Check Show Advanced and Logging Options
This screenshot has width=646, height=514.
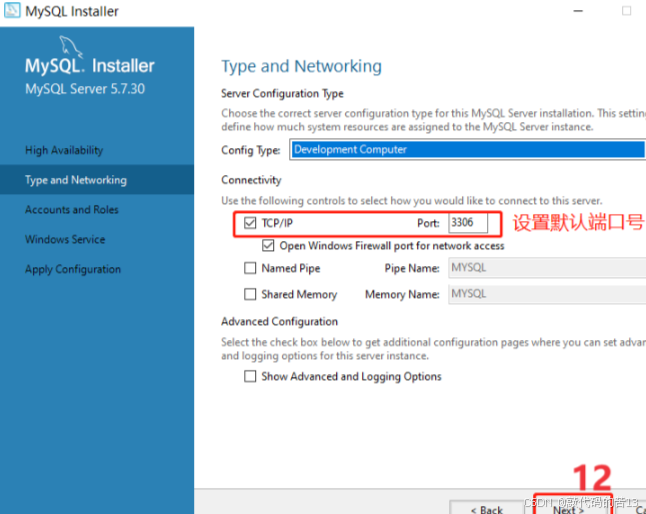250,376
